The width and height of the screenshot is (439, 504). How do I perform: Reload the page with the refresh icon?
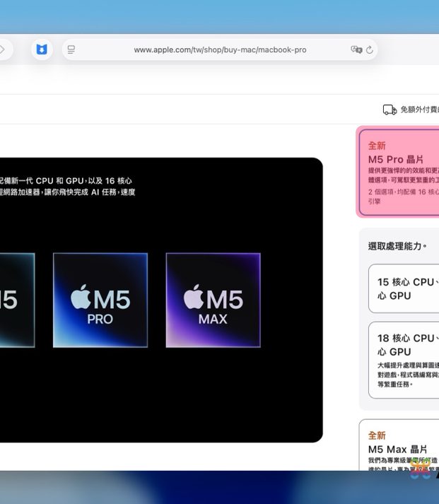point(370,49)
